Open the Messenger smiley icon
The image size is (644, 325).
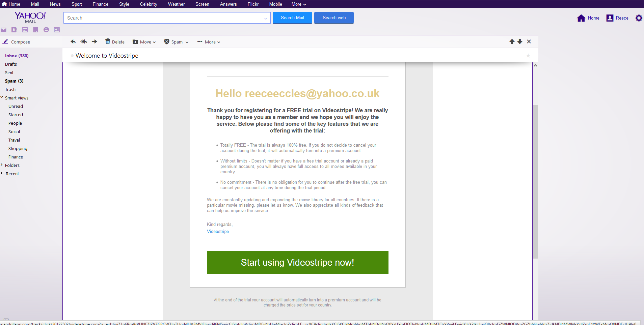46,30
